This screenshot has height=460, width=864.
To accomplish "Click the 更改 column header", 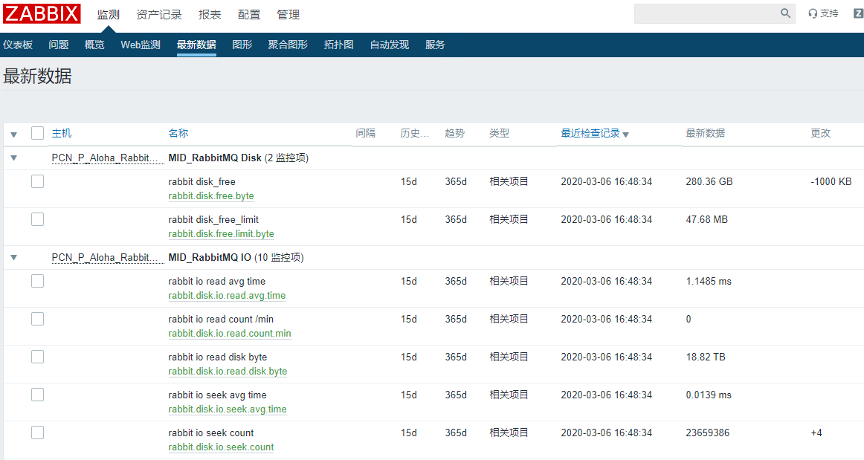I will (x=820, y=133).
